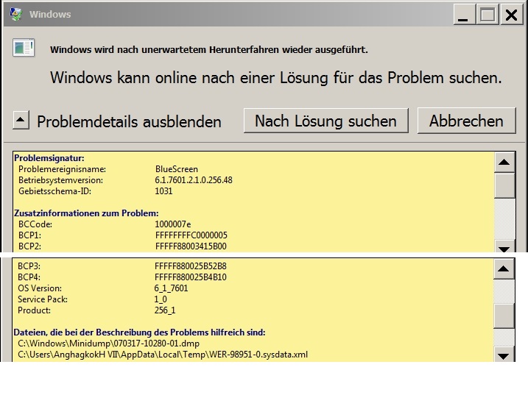Click the Dateien hilfreich sind heading
The image size is (528, 420).
pos(139,332)
